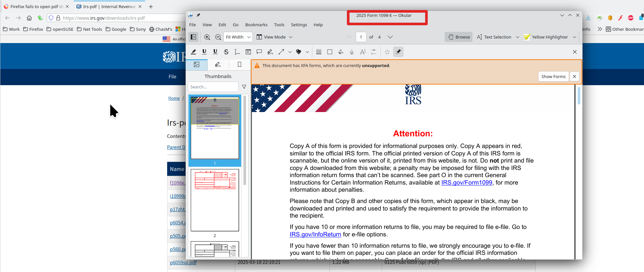Viewport: 644px width, 272px height.
Task: Zoom out of the PDF in Okular
Action: (218, 37)
